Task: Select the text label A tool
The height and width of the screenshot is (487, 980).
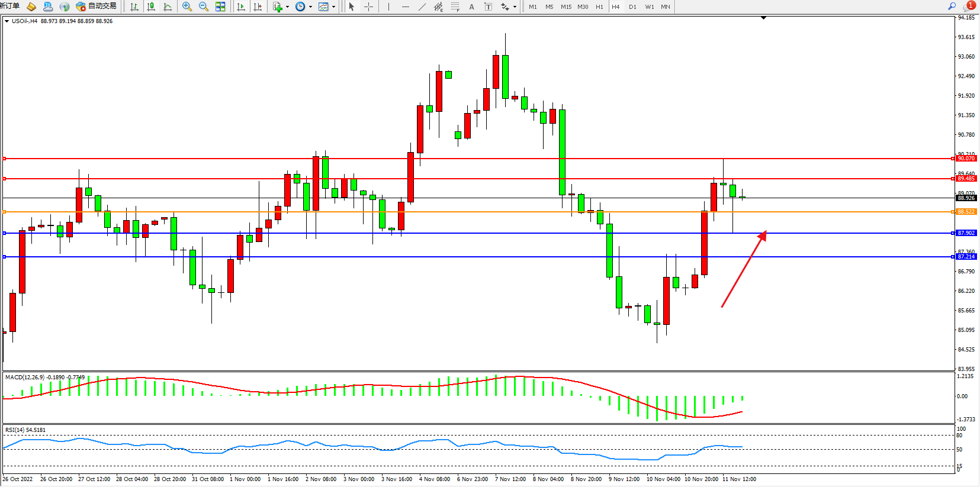Action: tap(471, 7)
